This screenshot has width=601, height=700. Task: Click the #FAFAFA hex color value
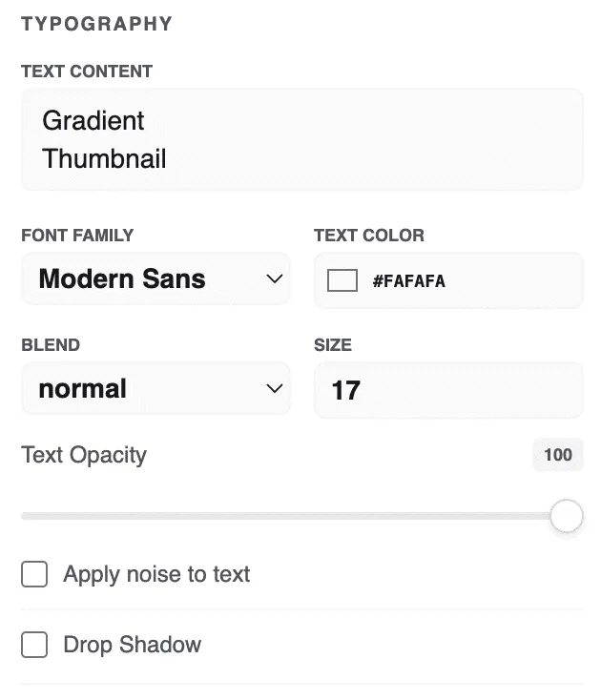pyautogui.click(x=408, y=281)
